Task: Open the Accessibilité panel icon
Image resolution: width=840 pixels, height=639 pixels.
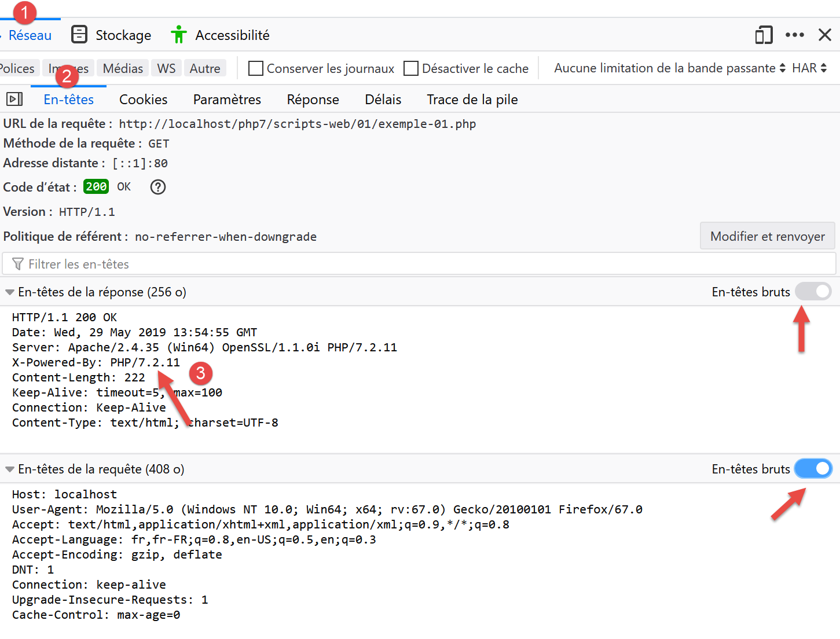Action: [179, 35]
